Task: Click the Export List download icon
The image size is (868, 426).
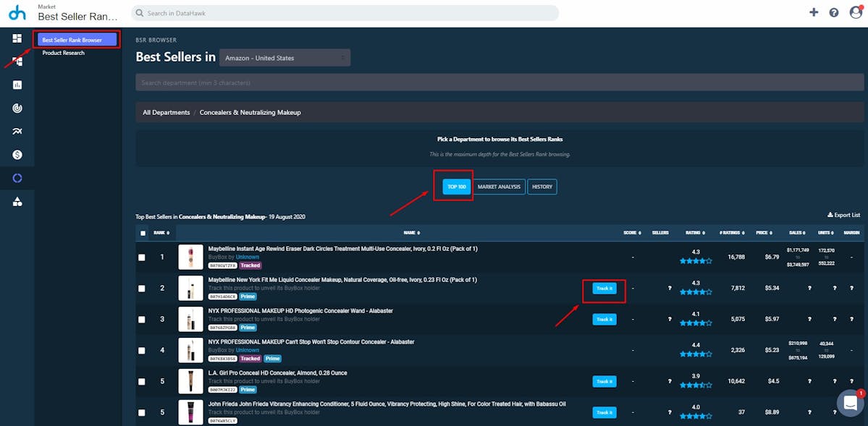Action: (x=830, y=215)
